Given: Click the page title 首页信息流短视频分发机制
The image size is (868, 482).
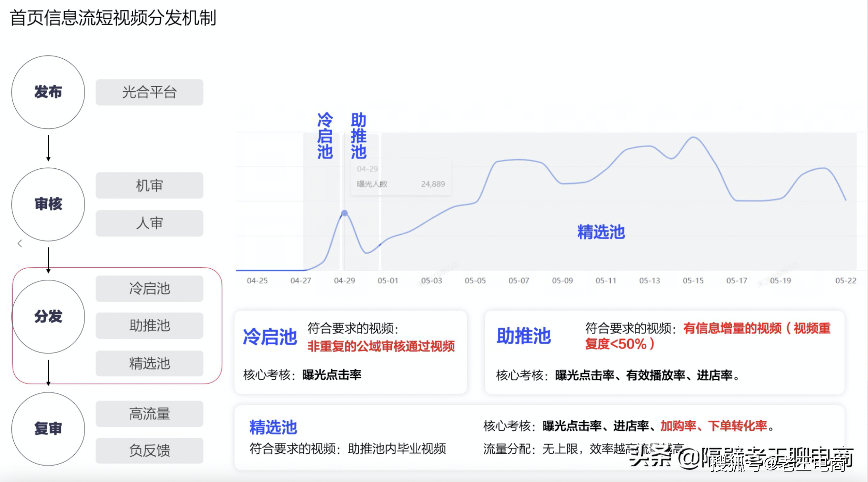Looking at the screenshot, I should pyautogui.click(x=113, y=18).
